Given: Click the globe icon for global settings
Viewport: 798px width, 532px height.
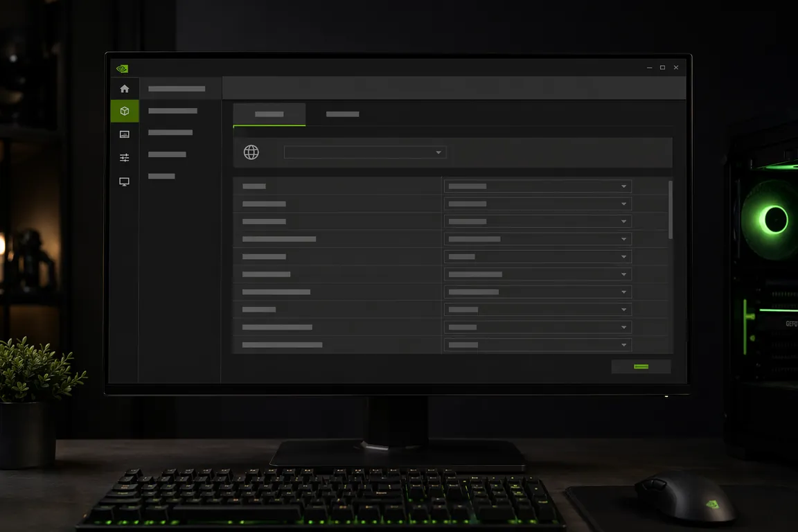Looking at the screenshot, I should click(x=251, y=152).
